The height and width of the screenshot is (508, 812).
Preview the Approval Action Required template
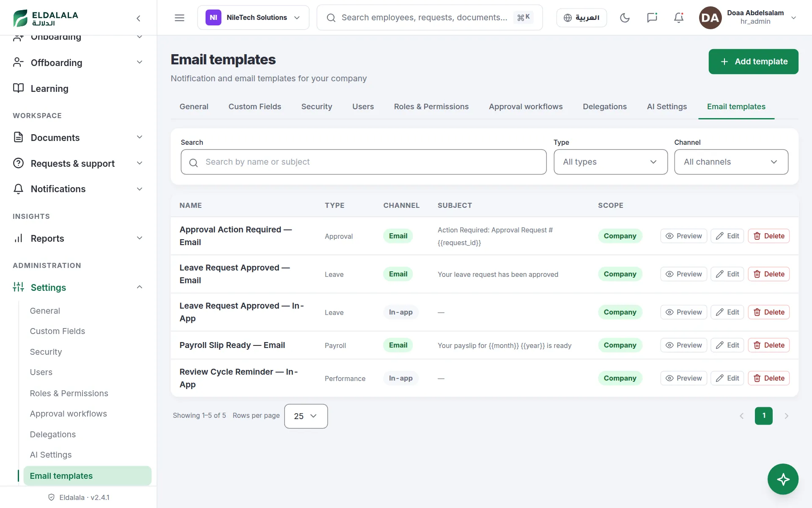pos(683,236)
